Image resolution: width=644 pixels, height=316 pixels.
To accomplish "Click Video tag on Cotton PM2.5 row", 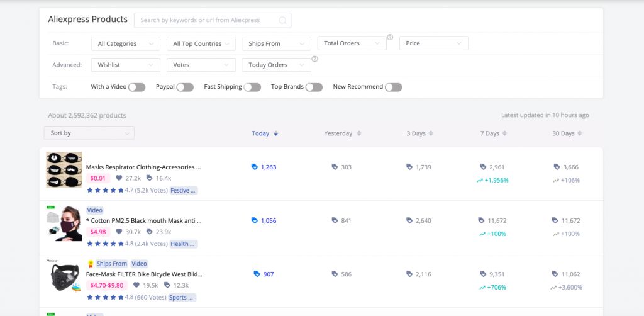I will [94, 210].
